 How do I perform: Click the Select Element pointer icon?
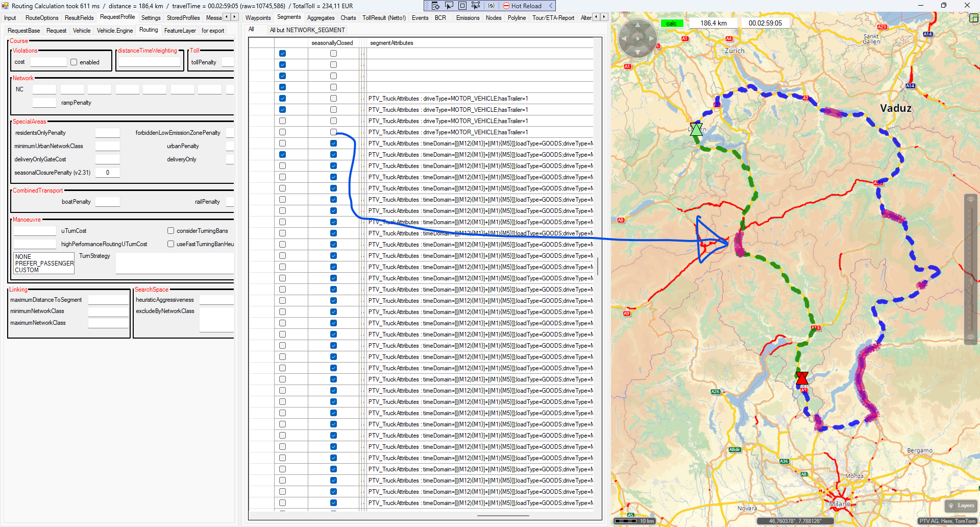click(449, 6)
